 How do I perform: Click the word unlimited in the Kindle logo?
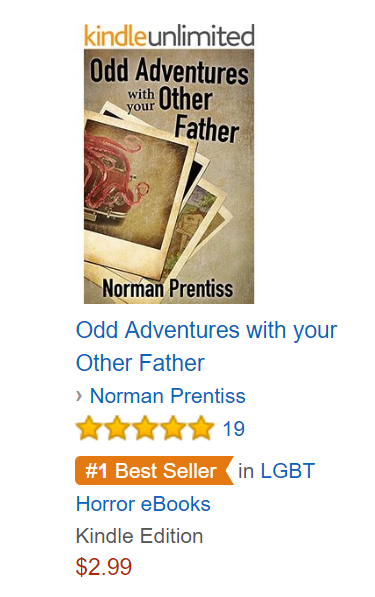[x=201, y=35]
